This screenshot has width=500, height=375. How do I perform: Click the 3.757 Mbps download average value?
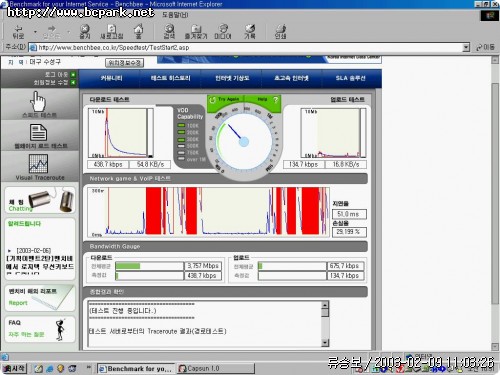pos(203,266)
